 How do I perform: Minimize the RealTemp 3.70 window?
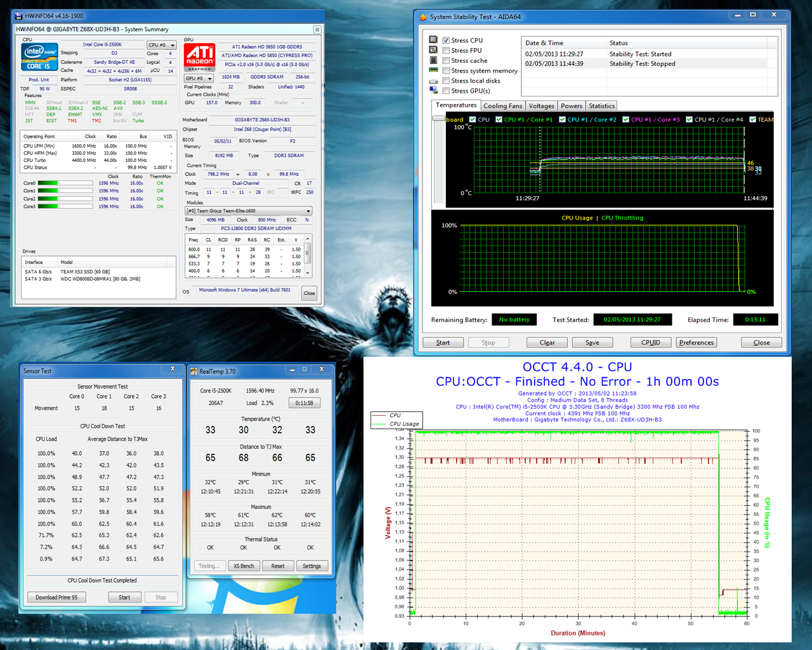(x=292, y=369)
